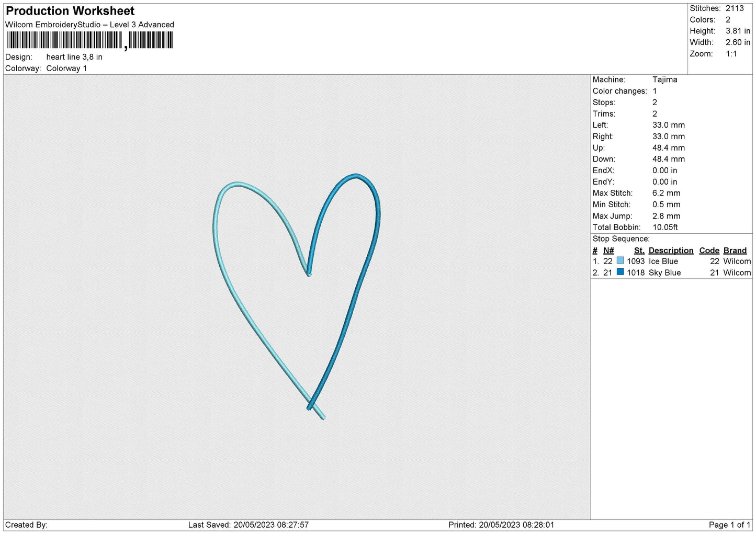Click the St. column header
This screenshot has height=534, width=756.
639,251
